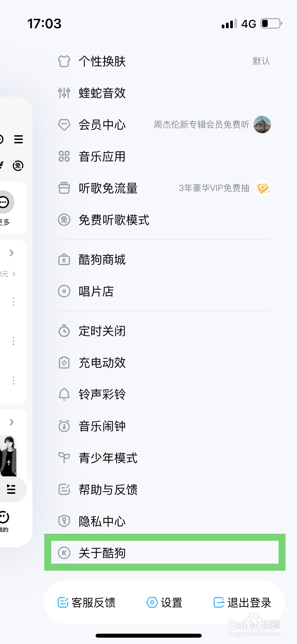297x644 pixels.
Task: Tap 退出登录 to log out
Action: pos(242,603)
